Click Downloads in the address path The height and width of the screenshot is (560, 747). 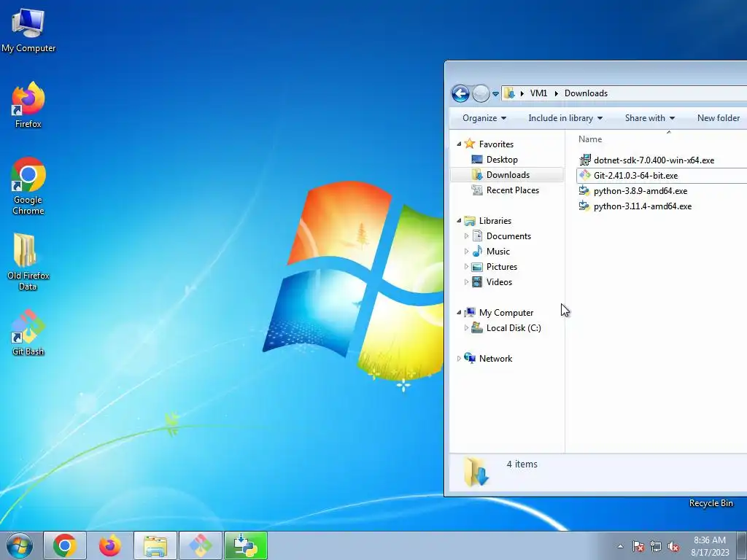click(586, 93)
